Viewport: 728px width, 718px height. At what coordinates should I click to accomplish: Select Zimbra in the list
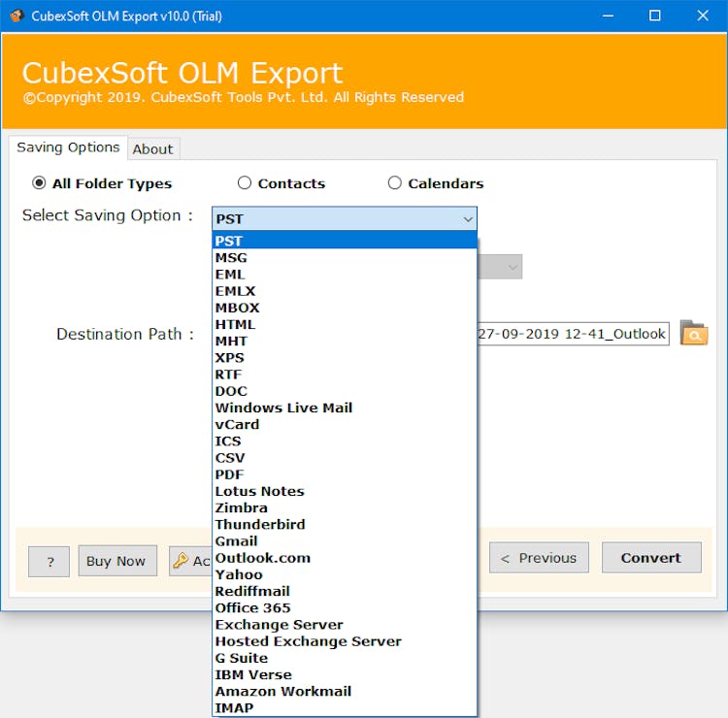pos(345,508)
